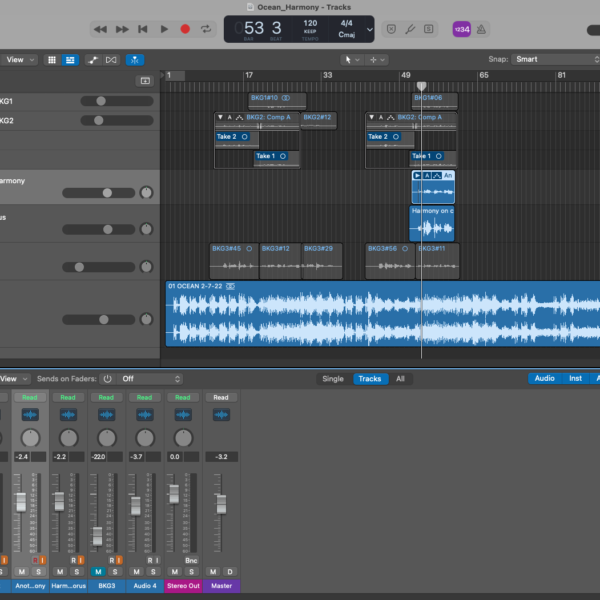600x600 pixels.
Task: Click the Fast Forward transport button
Action: point(122,29)
